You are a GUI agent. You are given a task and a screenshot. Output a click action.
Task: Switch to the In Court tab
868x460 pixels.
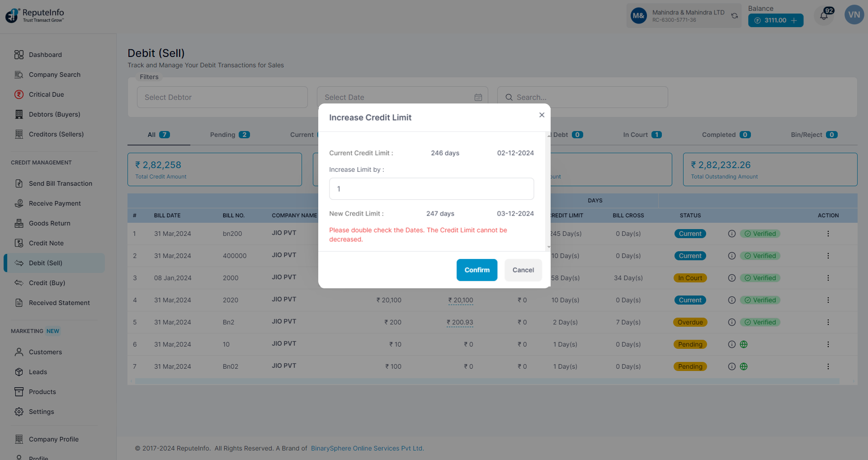(642, 135)
